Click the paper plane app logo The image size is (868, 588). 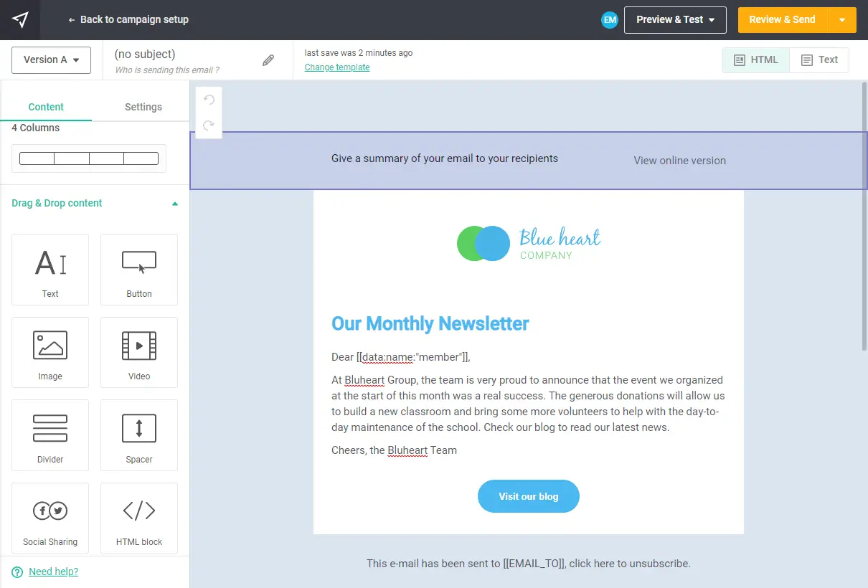click(x=20, y=20)
